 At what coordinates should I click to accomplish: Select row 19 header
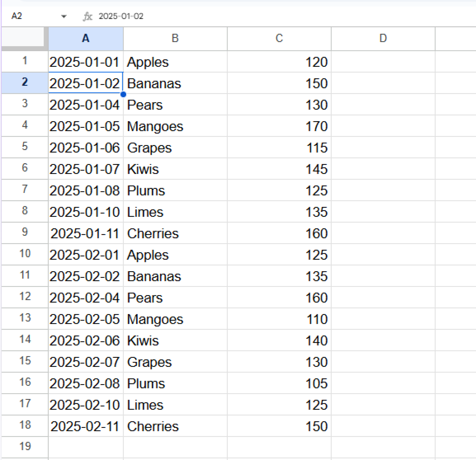[x=24, y=446]
